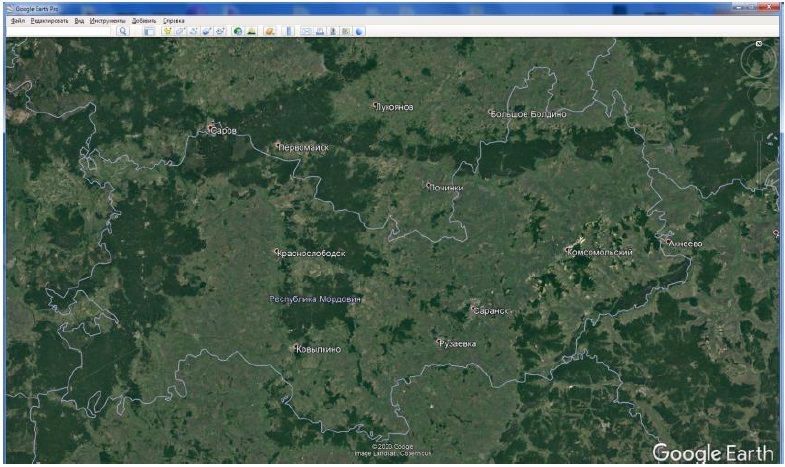Toggle the sidebar panel icon
This screenshot has width=785, height=467.
click(x=149, y=31)
